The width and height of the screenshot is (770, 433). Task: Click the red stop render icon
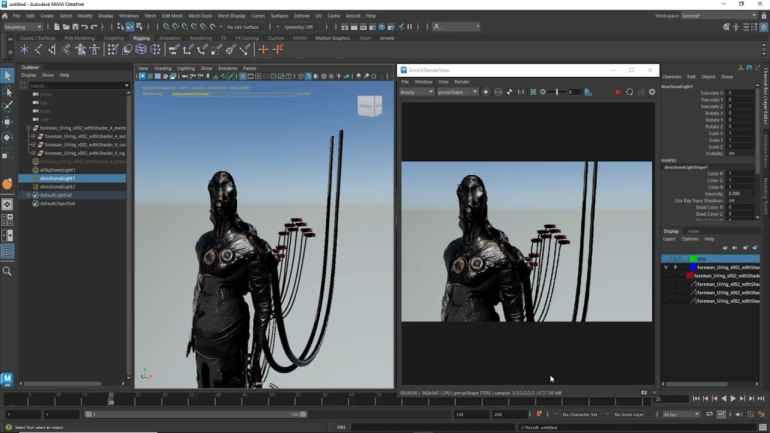tap(618, 92)
